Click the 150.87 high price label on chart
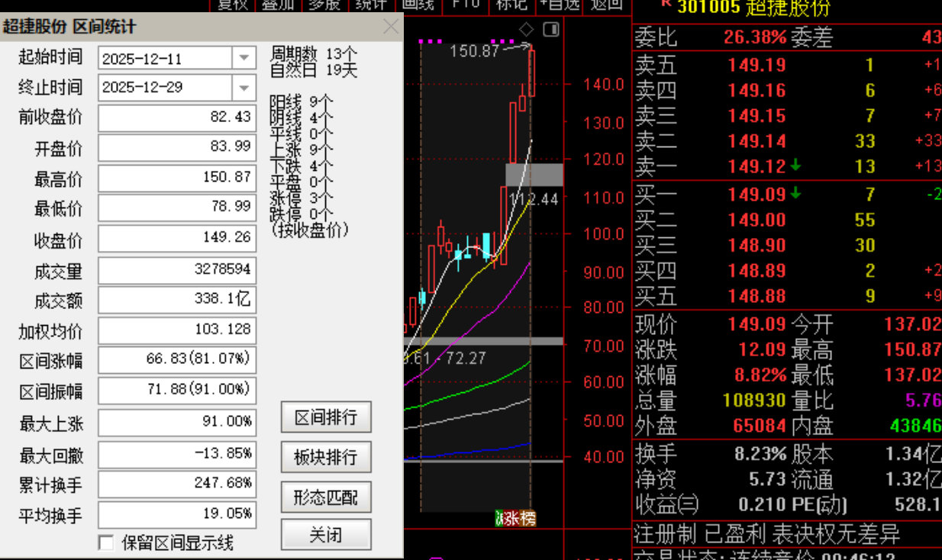This screenshot has height=560, width=942. pyautogui.click(x=474, y=51)
